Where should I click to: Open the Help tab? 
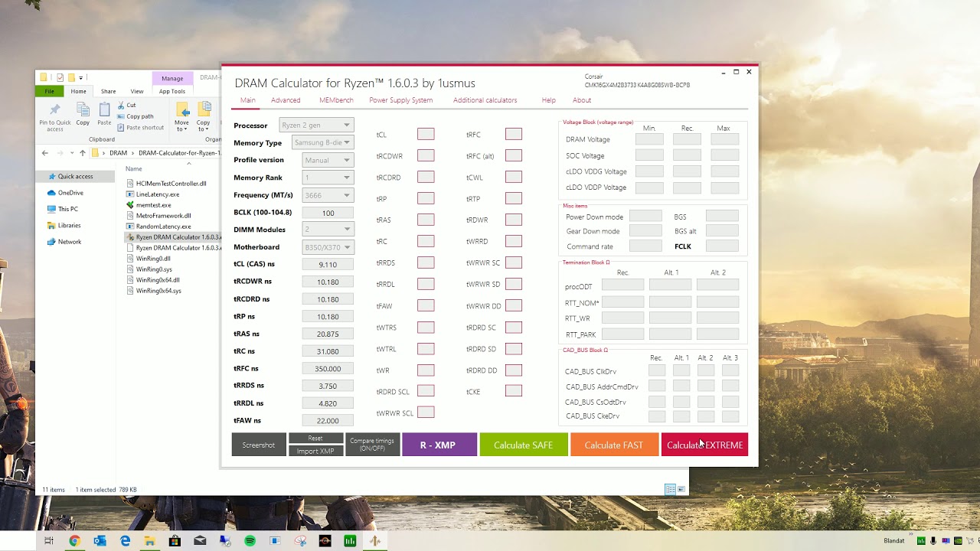coord(549,100)
